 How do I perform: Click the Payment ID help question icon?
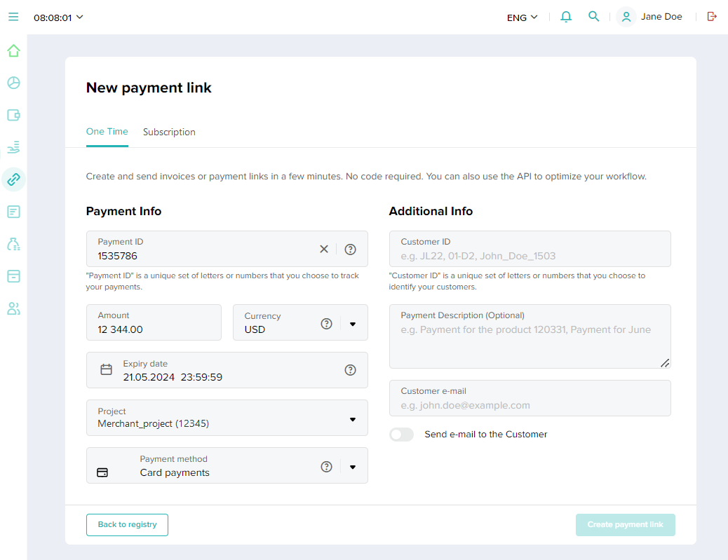(351, 249)
